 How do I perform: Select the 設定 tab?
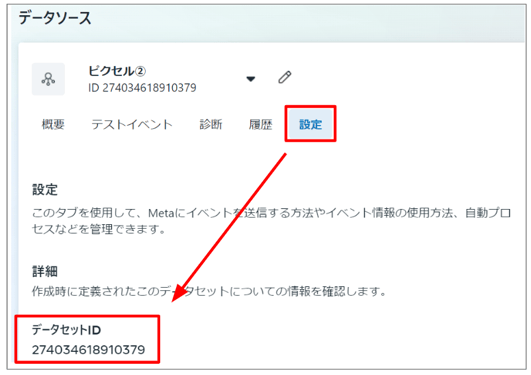[x=311, y=124]
